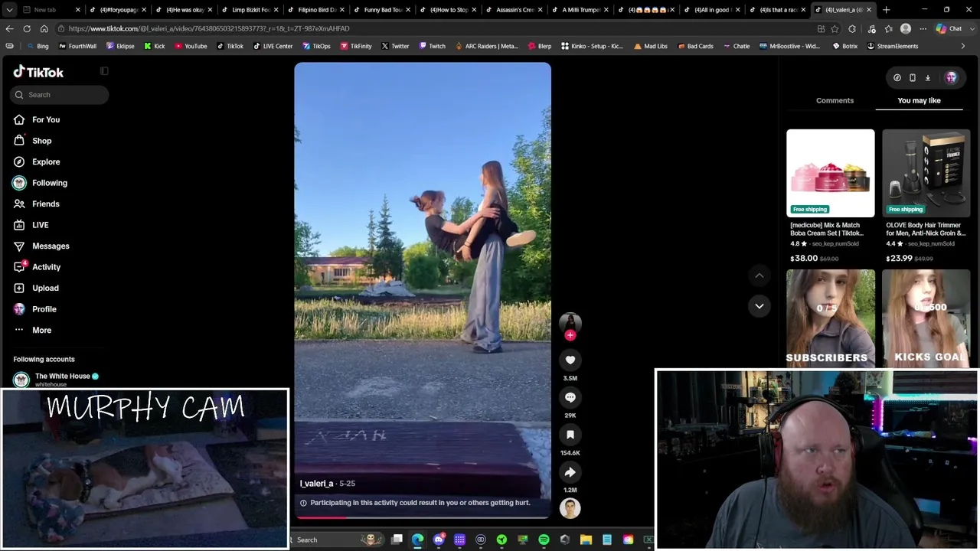980x551 pixels.
Task: Click the taskbar Search box
Action: click(x=335, y=540)
